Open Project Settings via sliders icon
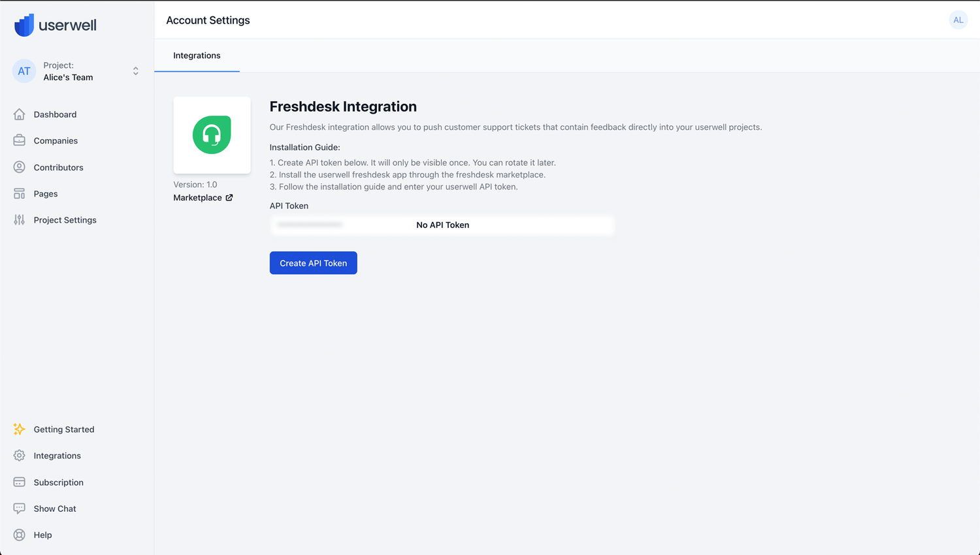Image resolution: width=980 pixels, height=555 pixels. (20, 220)
